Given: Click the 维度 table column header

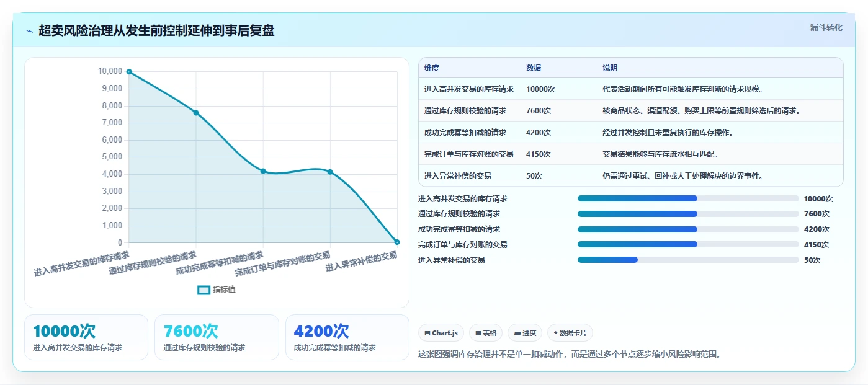Looking at the screenshot, I should (432, 68).
